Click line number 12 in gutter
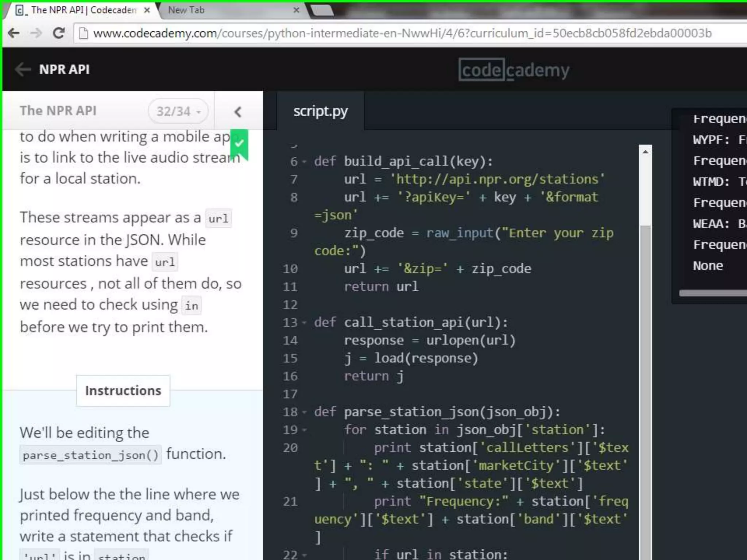 pyautogui.click(x=290, y=305)
